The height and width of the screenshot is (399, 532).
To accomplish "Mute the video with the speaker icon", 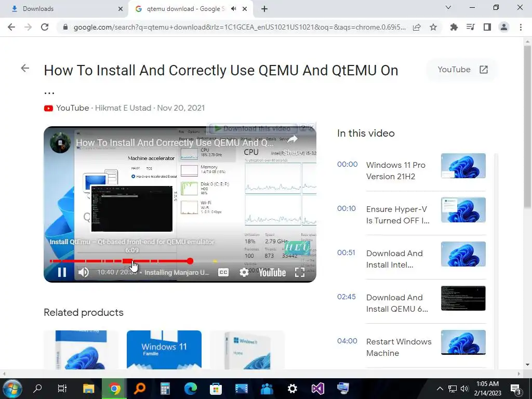I will tap(84, 272).
